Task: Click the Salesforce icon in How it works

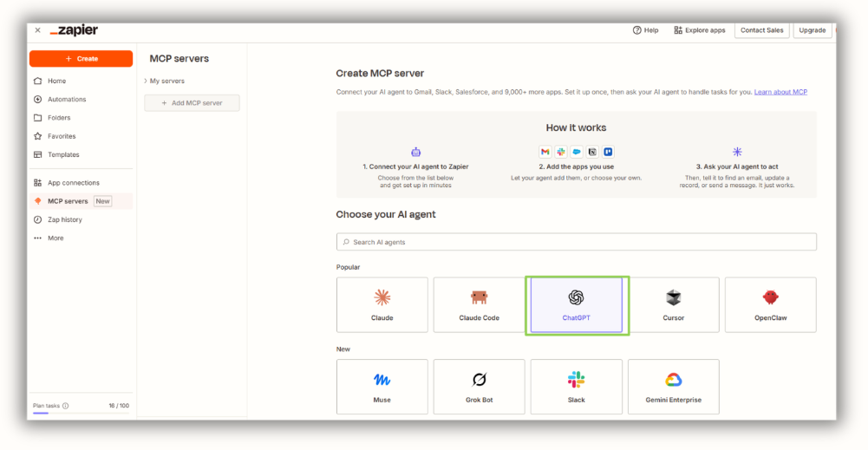Action: tap(577, 152)
